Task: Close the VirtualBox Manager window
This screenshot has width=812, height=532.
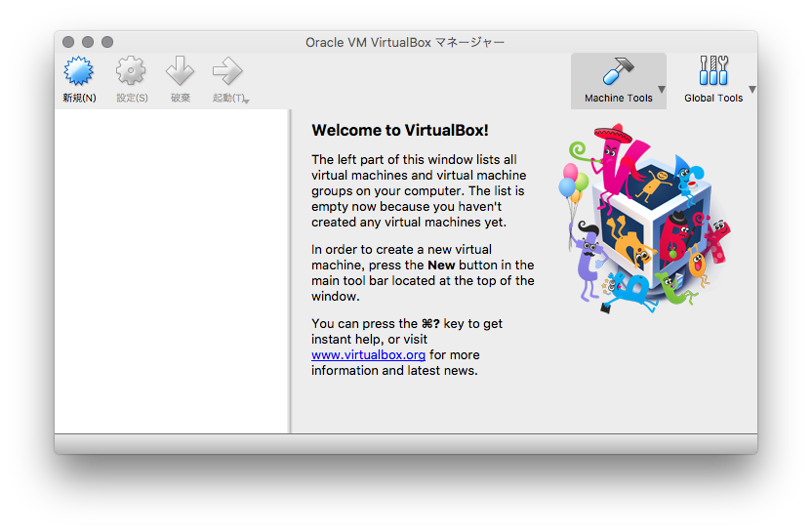Action: click(68, 42)
